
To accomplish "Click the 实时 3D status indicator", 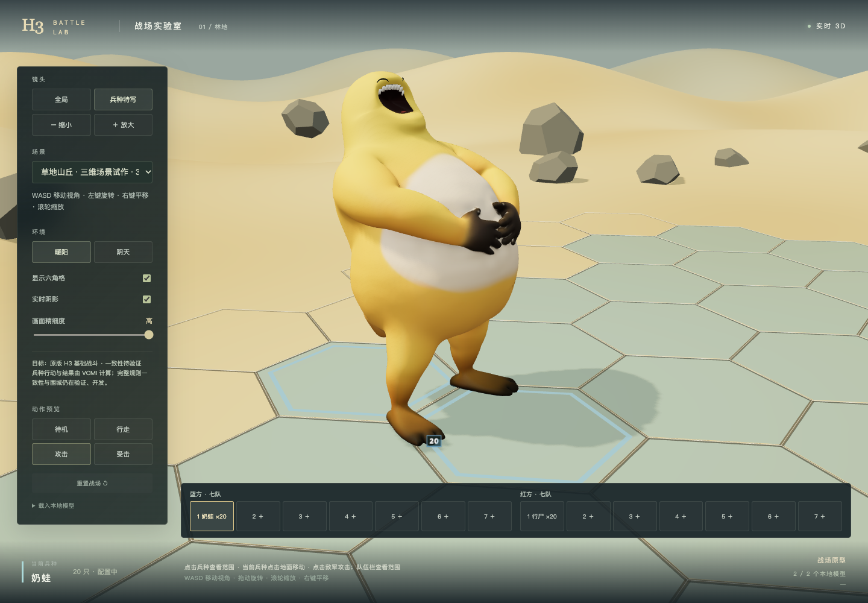I will tap(826, 26).
